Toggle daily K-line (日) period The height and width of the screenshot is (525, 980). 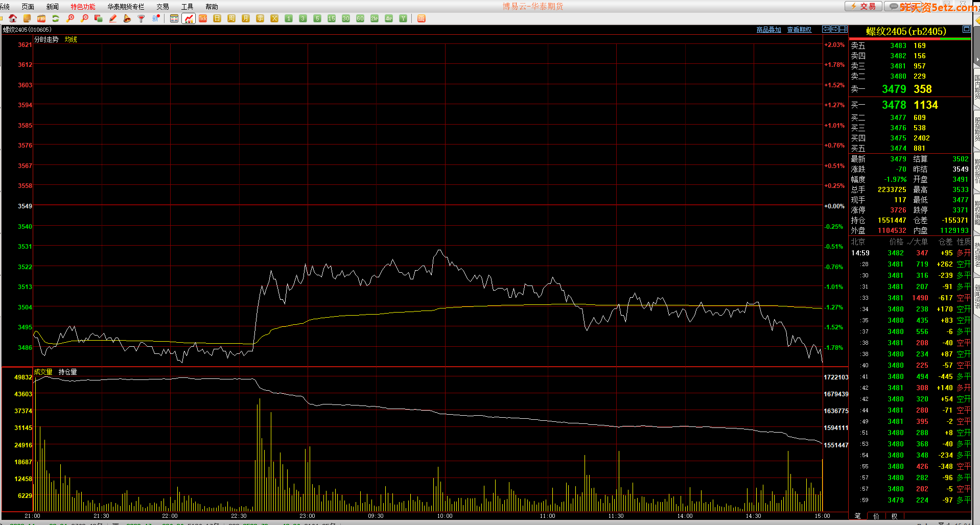(x=217, y=18)
